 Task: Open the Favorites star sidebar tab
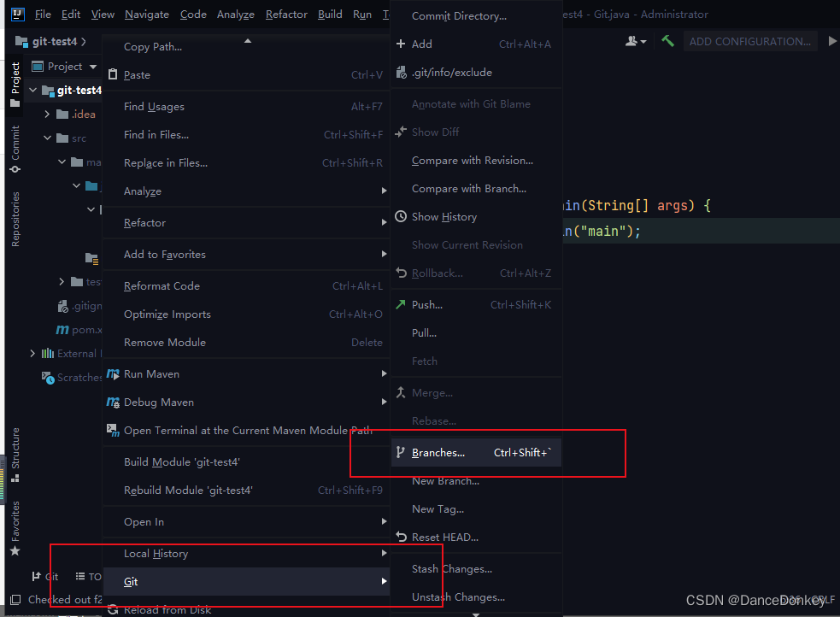click(15, 528)
